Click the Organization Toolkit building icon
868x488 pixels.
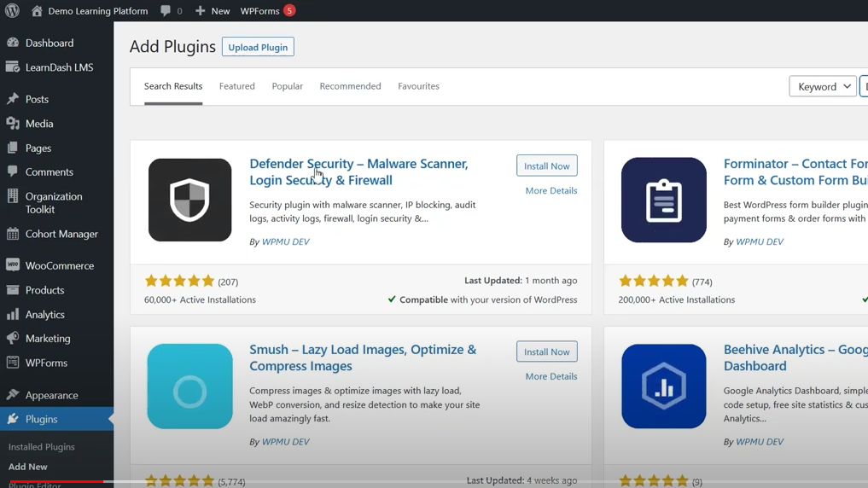13,196
